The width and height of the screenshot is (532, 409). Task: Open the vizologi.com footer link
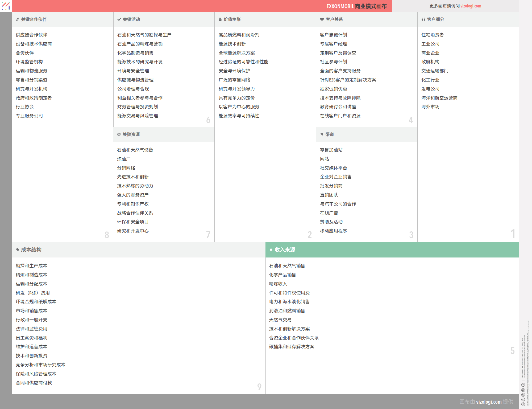tap(489, 402)
